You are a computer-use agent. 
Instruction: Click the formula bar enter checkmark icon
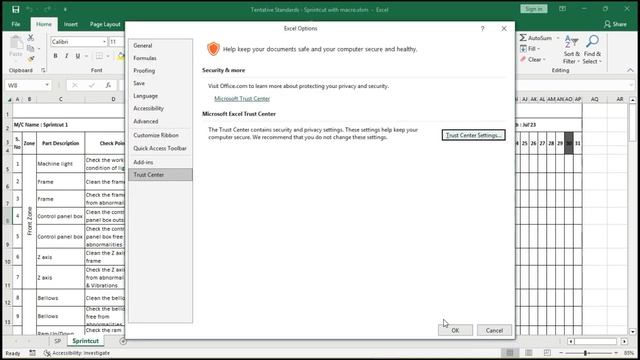tap(91, 85)
